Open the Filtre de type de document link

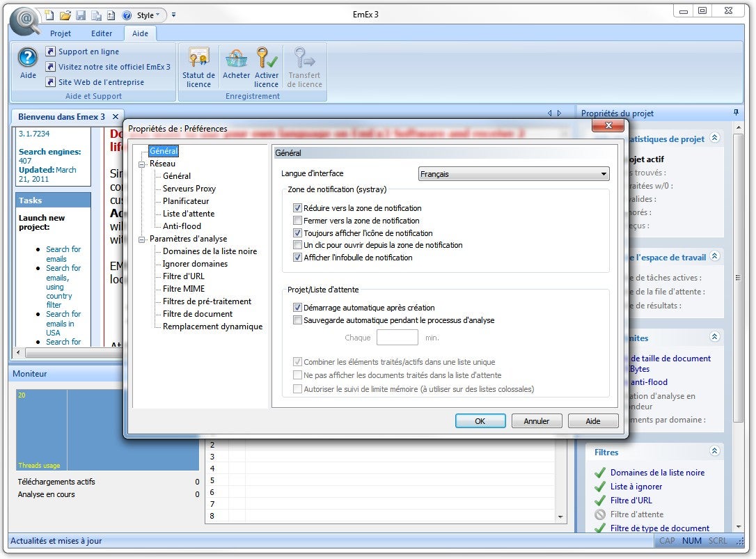(x=659, y=528)
